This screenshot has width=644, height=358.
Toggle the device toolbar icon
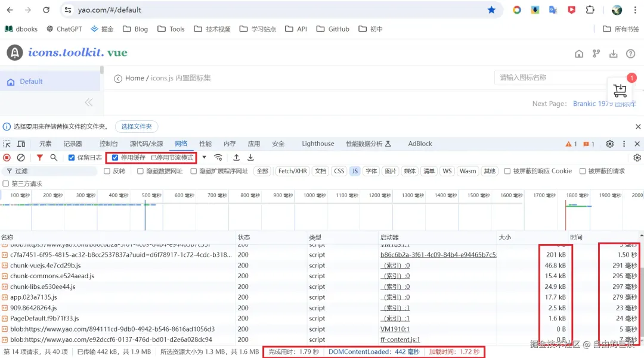(x=21, y=144)
